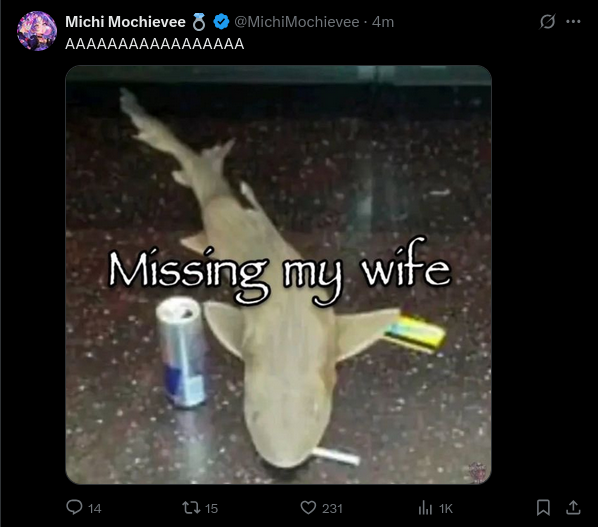The image size is (598, 527).
Task: Open the three-dot more options menu
Action: click(x=573, y=22)
